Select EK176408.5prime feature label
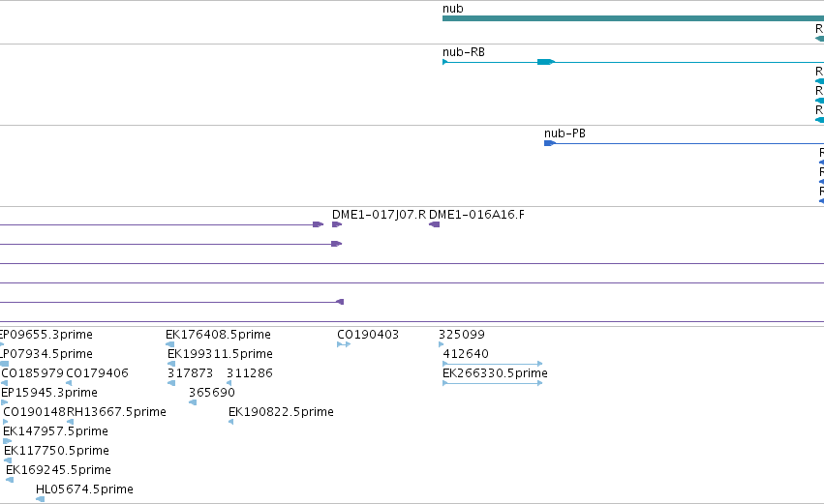The width and height of the screenshot is (824, 504). (218, 335)
